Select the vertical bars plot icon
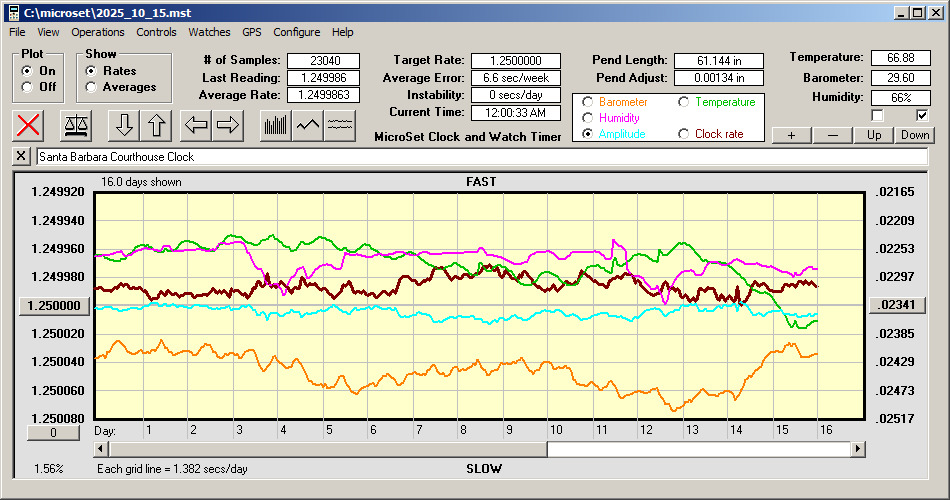This screenshot has width=950, height=500. 275,125
